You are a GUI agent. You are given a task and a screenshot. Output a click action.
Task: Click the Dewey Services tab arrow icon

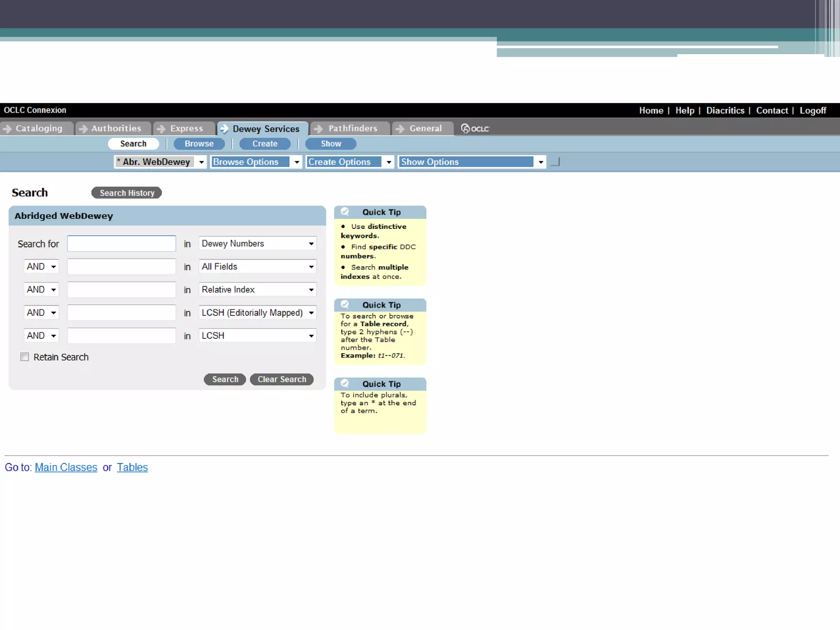pyautogui.click(x=224, y=129)
